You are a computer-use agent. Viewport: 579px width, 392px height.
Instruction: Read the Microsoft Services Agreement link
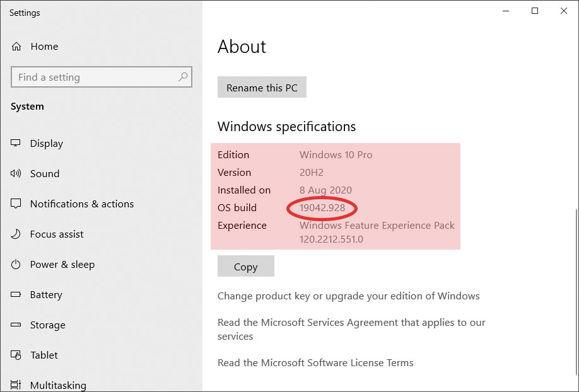coord(351,323)
